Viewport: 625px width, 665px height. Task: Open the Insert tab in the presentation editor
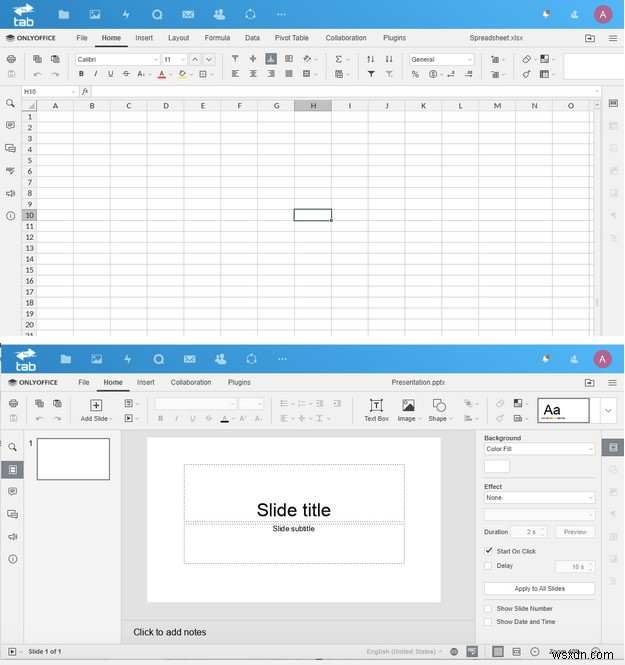(x=145, y=382)
